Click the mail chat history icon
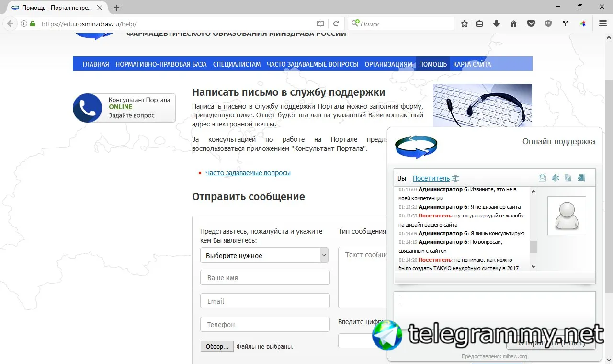 pos(542,178)
